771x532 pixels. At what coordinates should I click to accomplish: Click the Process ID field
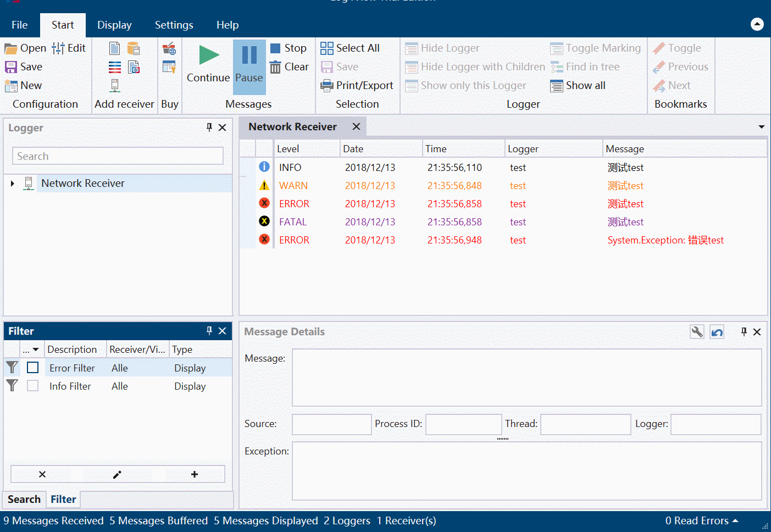click(x=463, y=424)
